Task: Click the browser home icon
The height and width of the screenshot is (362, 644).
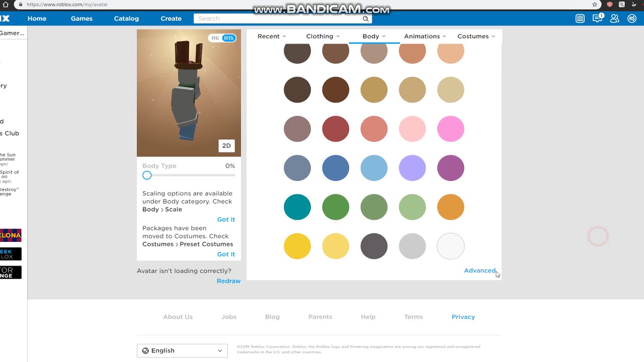Action: pyautogui.click(x=6, y=5)
